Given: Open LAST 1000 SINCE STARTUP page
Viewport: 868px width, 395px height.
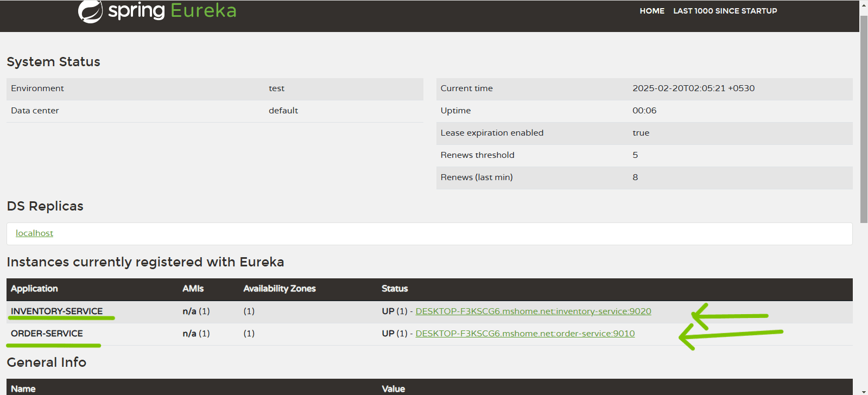Looking at the screenshot, I should coord(725,11).
